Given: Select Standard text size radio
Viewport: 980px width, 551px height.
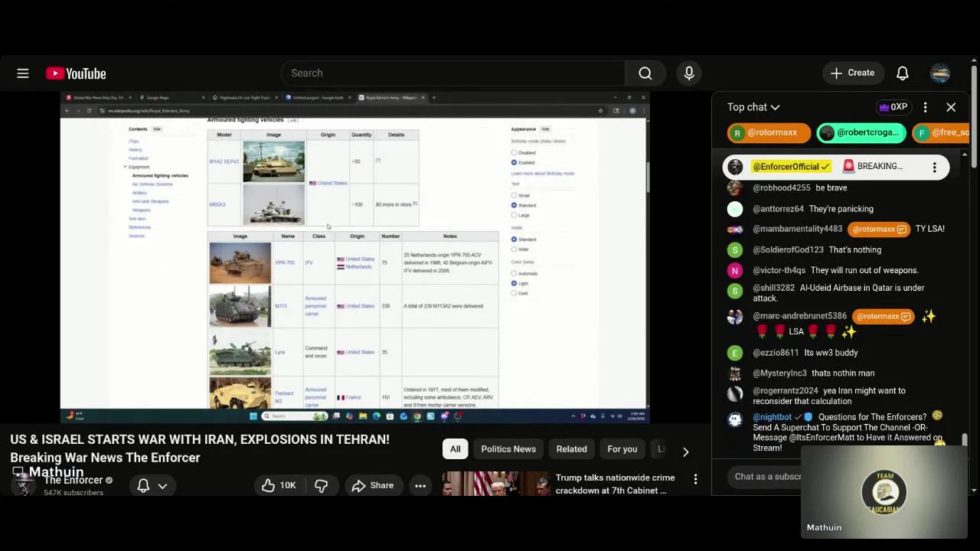Looking at the screenshot, I should coord(514,205).
